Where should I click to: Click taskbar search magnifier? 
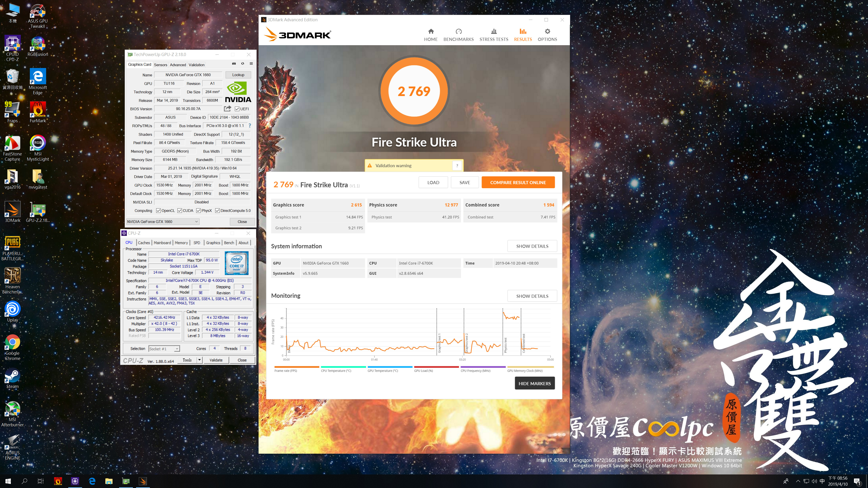24,481
